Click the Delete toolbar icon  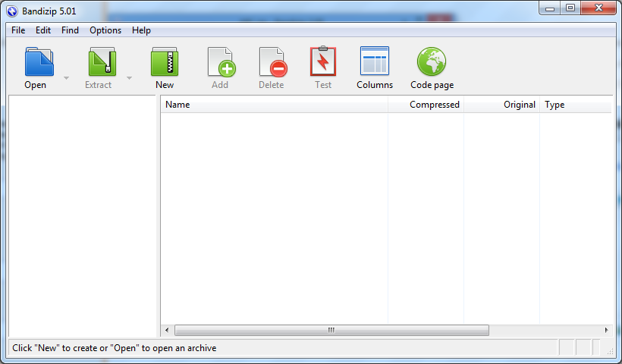[x=273, y=61]
